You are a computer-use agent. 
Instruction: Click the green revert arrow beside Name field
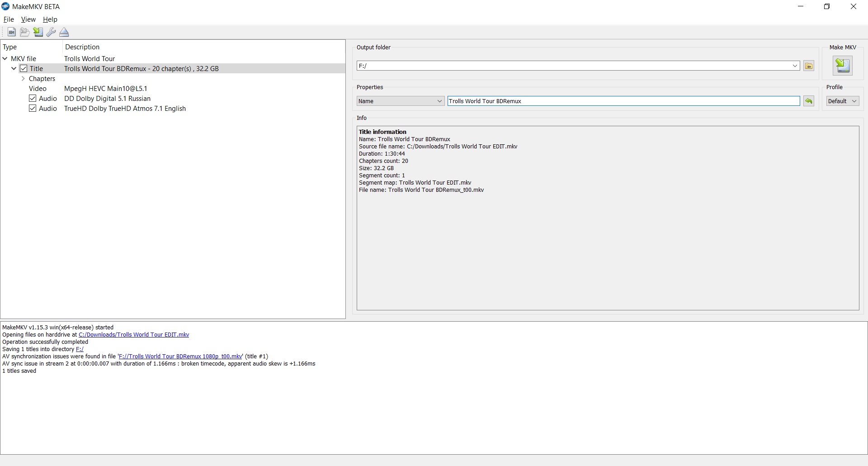[809, 101]
